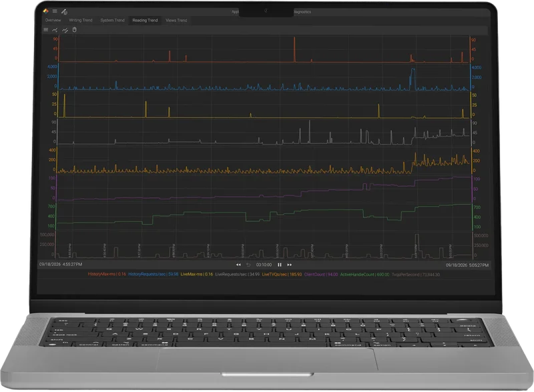
Task: Click the add trend line icon
Action: click(x=55, y=30)
